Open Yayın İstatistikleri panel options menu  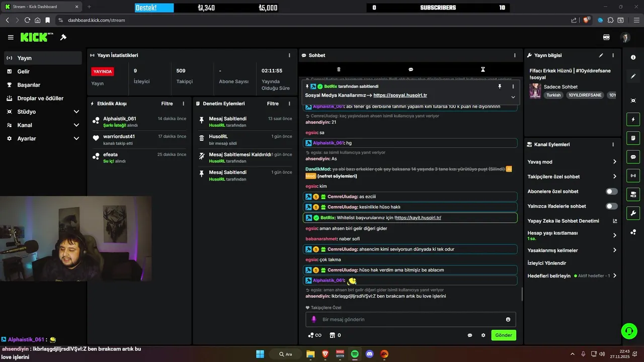pyautogui.click(x=289, y=55)
